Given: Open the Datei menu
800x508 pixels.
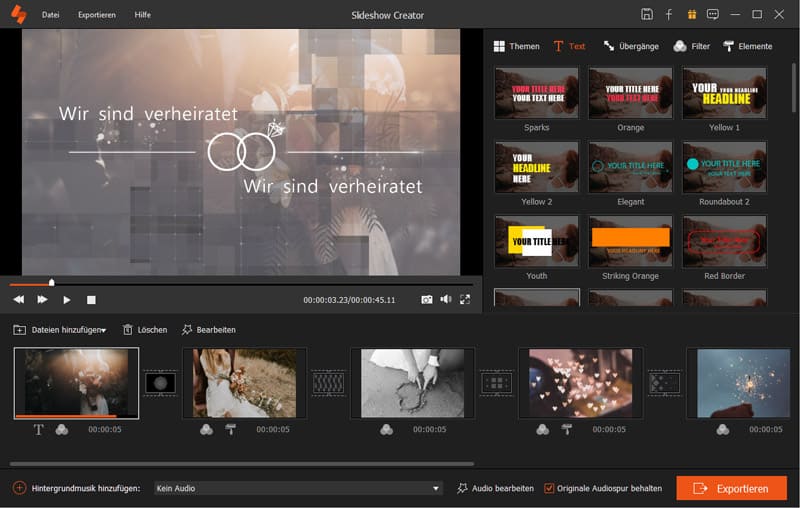Looking at the screenshot, I should point(50,15).
